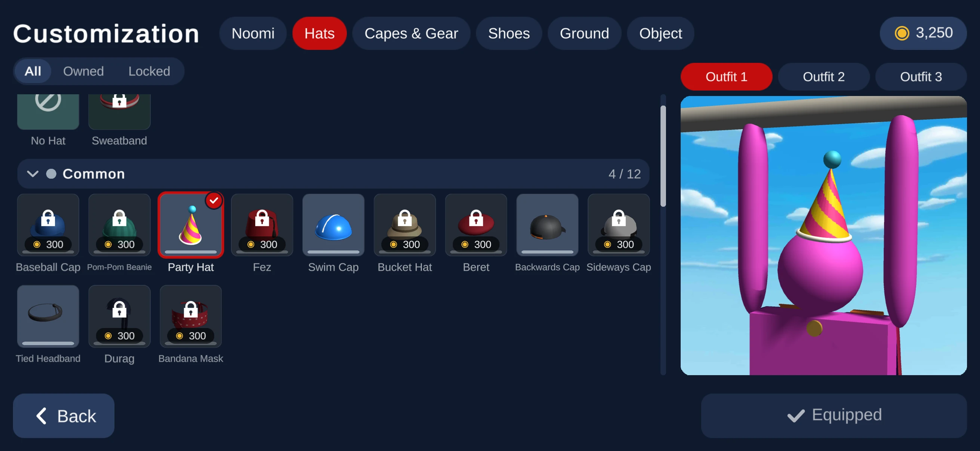Click the hat list scrollbar thumb
Image resolution: width=980 pixels, height=451 pixels.
[x=663, y=156]
